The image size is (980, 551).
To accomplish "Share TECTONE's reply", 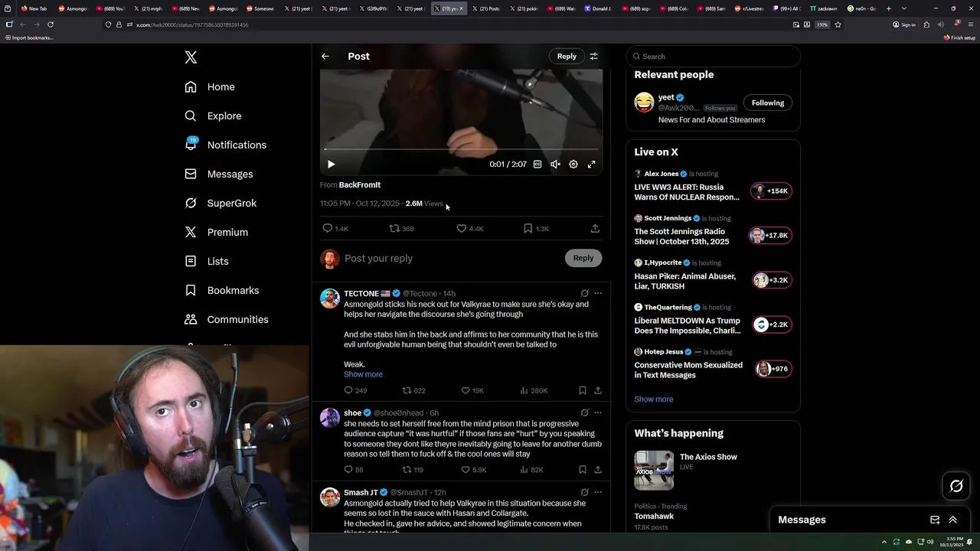I will coord(598,390).
